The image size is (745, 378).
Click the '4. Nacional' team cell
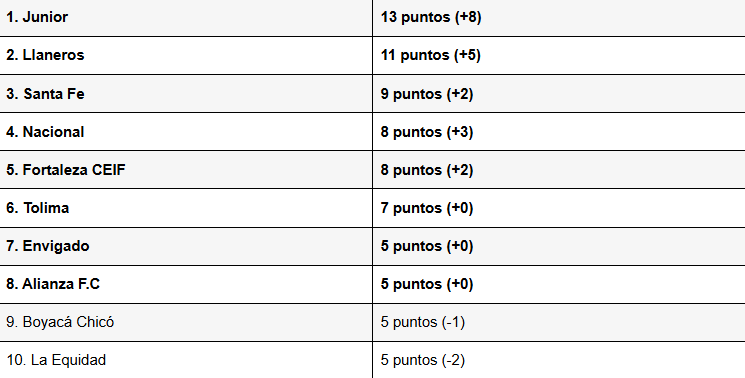pyautogui.click(x=186, y=132)
